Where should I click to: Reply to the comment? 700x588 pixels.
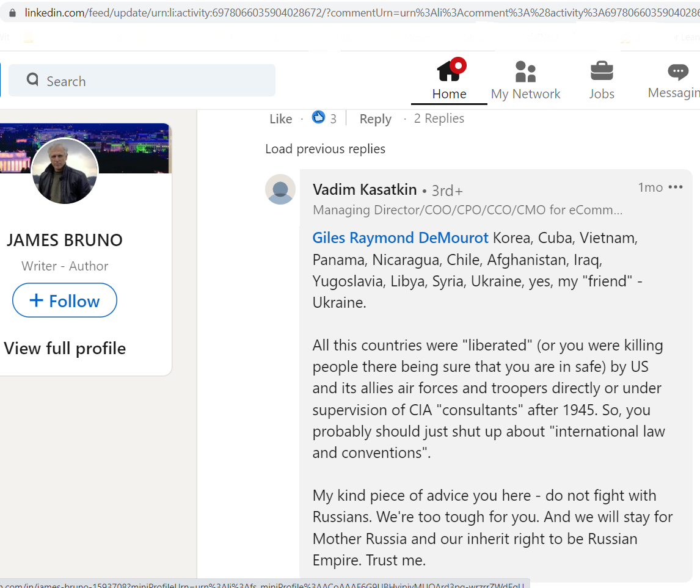pos(376,119)
